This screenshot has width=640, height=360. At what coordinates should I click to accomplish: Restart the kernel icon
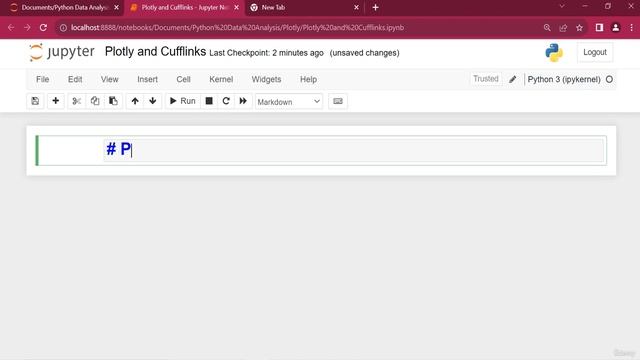tap(226, 101)
